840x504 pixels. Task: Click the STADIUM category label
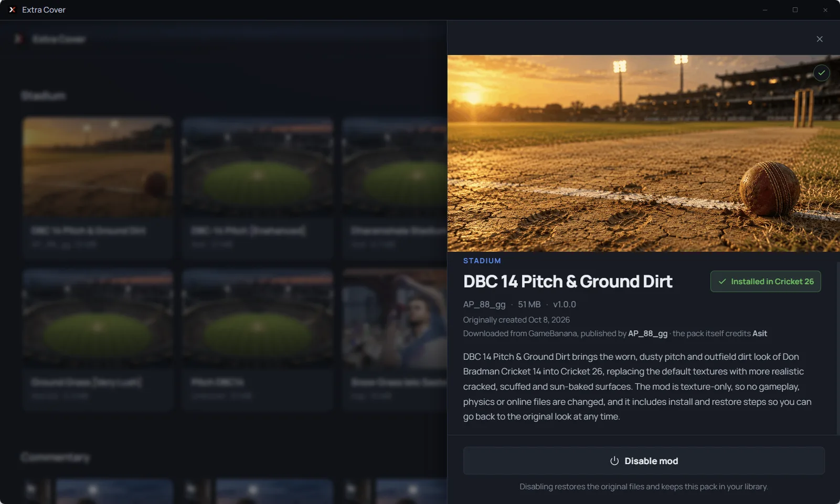[x=482, y=261]
